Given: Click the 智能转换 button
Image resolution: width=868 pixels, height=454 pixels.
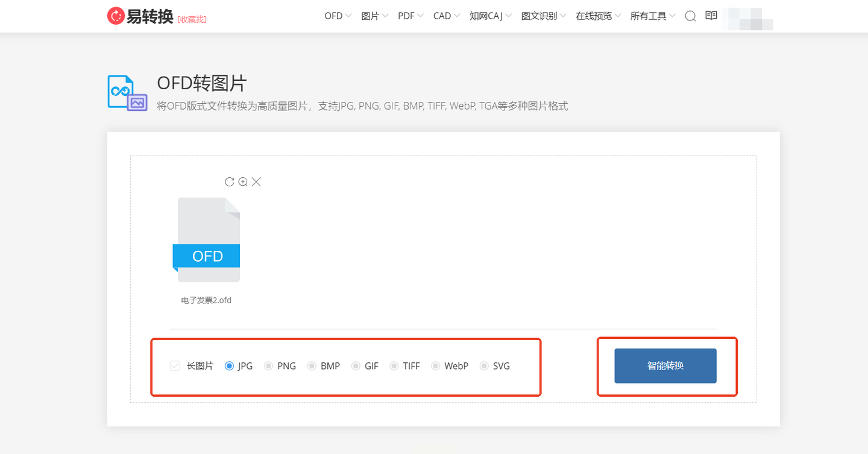Looking at the screenshot, I should (665, 365).
